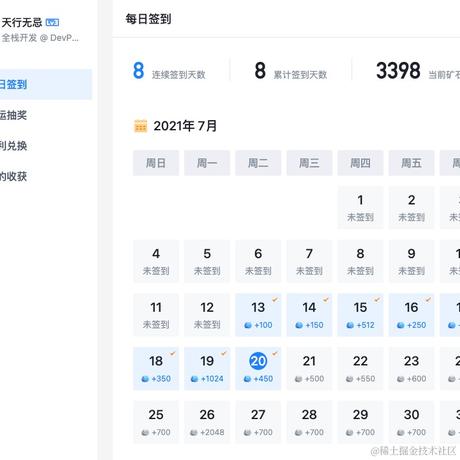This screenshot has height=460, width=460.
Task: Select day 2 marked 未签到
Action: click(411, 208)
